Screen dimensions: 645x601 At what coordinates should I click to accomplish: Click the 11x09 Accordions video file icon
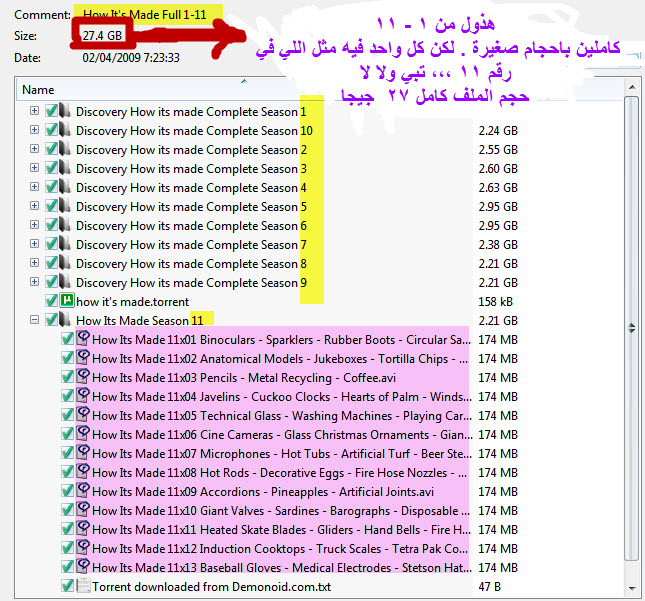[83, 490]
